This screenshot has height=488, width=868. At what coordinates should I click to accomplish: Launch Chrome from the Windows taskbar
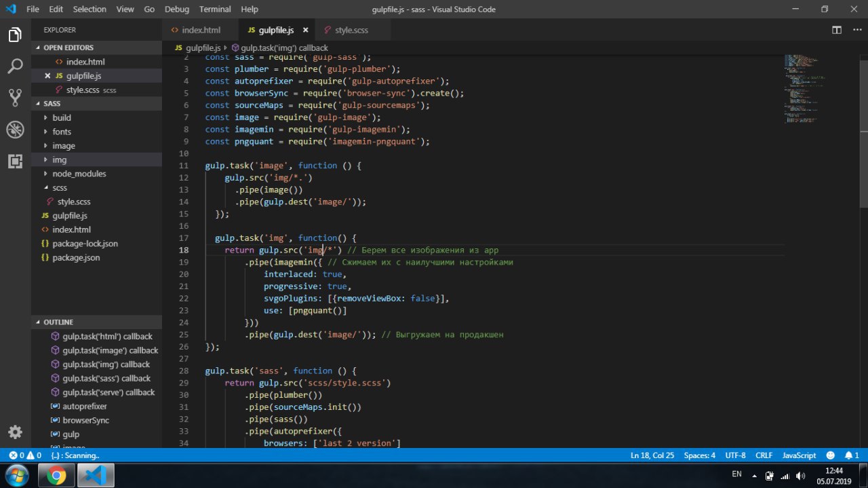click(x=57, y=475)
